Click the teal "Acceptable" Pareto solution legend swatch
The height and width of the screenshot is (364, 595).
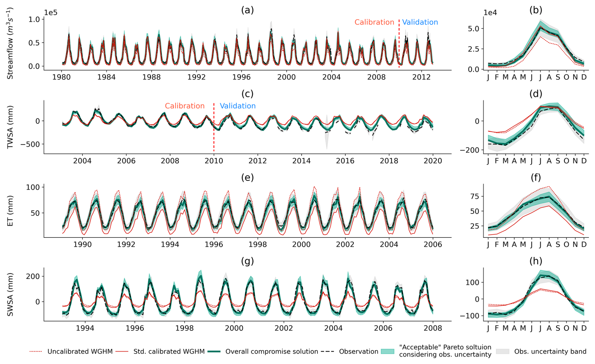coord(387,351)
